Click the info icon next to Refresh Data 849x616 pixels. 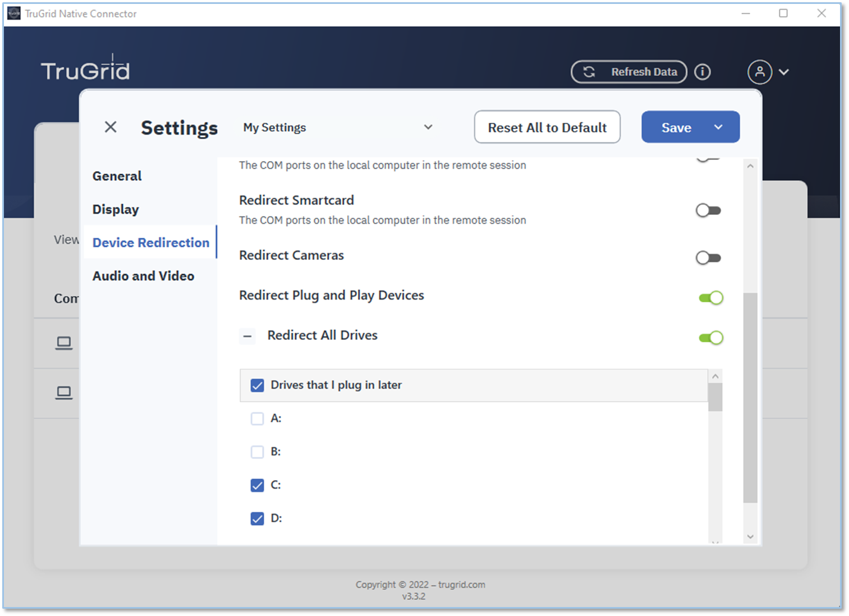(x=703, y=72)
